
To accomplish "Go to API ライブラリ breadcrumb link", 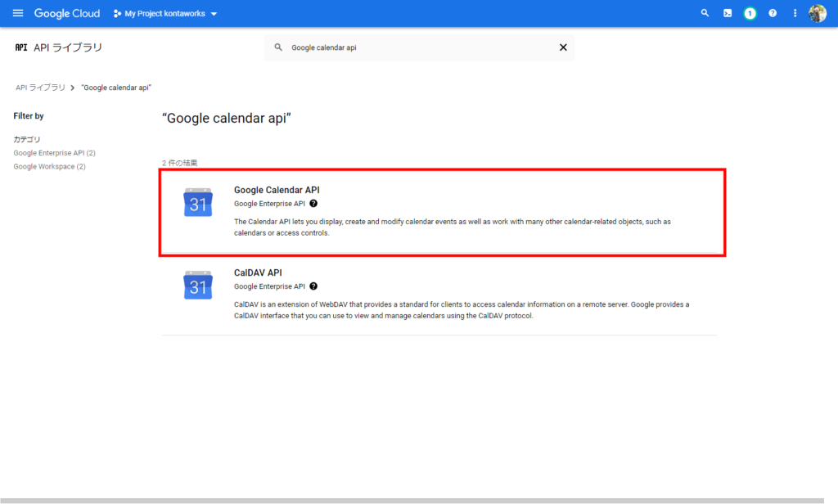I will [x=40, y=87].
